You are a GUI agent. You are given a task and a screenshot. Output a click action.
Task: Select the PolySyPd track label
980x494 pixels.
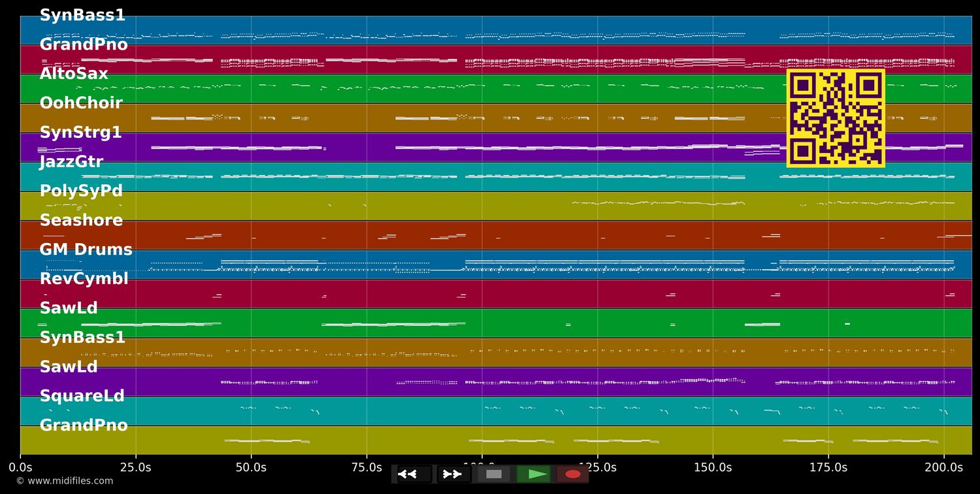tap(81, 191)
